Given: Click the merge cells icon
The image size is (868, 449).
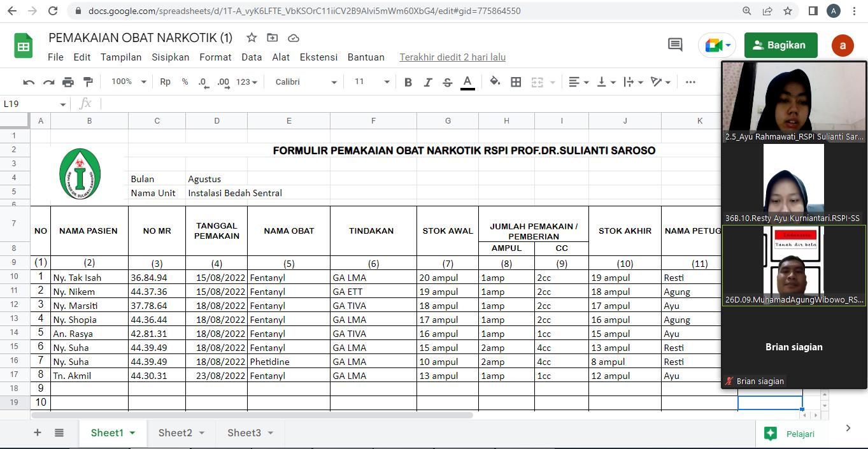Looking at the screenshot, I should 537,82.
